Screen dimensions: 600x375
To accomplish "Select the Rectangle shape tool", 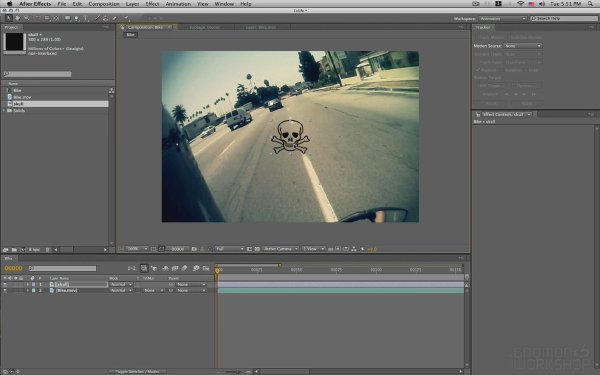I will [68, 18].
